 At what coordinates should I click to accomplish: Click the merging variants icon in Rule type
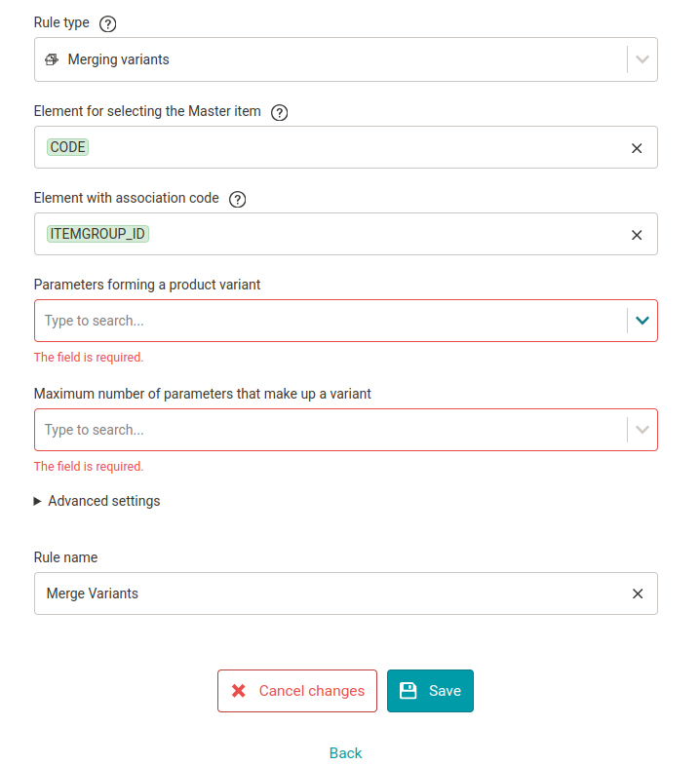52,59
